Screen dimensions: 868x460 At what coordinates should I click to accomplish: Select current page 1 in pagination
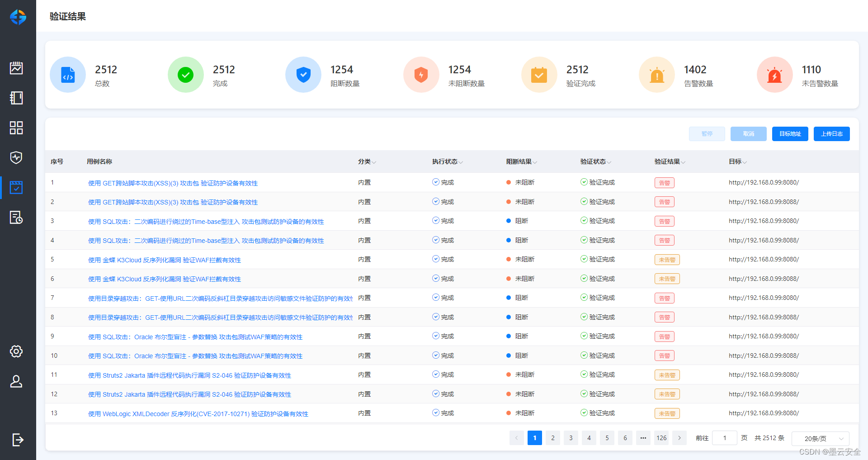coord(535,438)
